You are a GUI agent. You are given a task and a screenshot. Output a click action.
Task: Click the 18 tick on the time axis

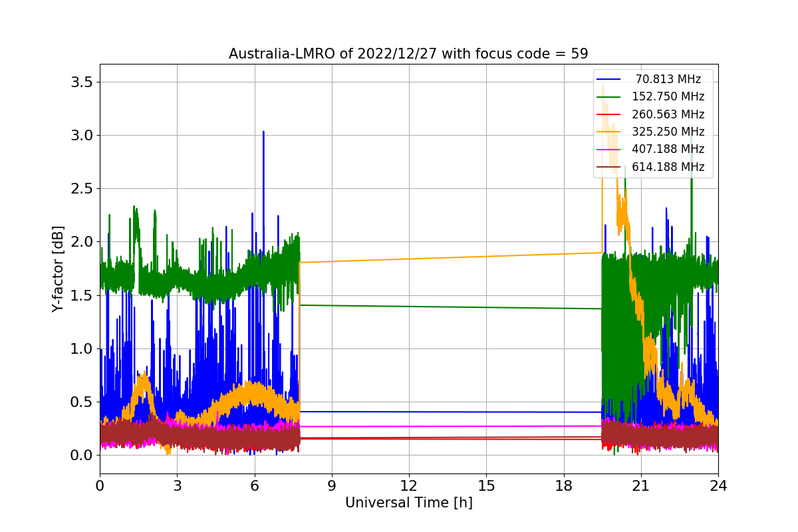563,485
